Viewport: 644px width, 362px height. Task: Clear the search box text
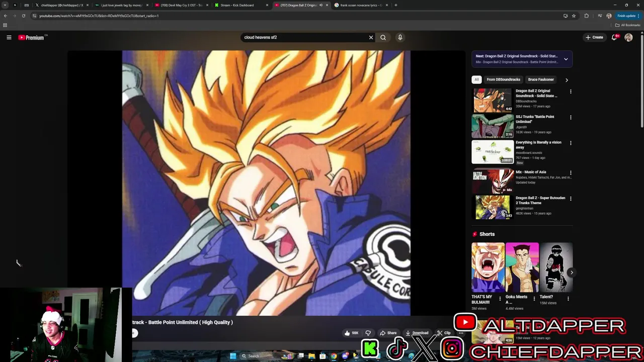(x=371, y=37)
